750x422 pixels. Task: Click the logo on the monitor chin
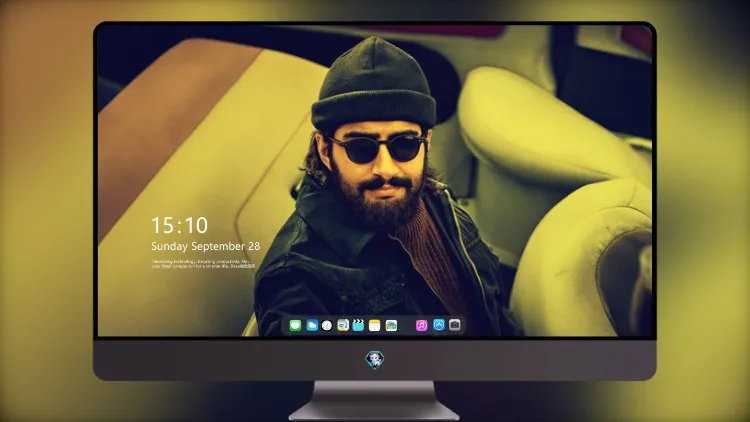[375, 360]
